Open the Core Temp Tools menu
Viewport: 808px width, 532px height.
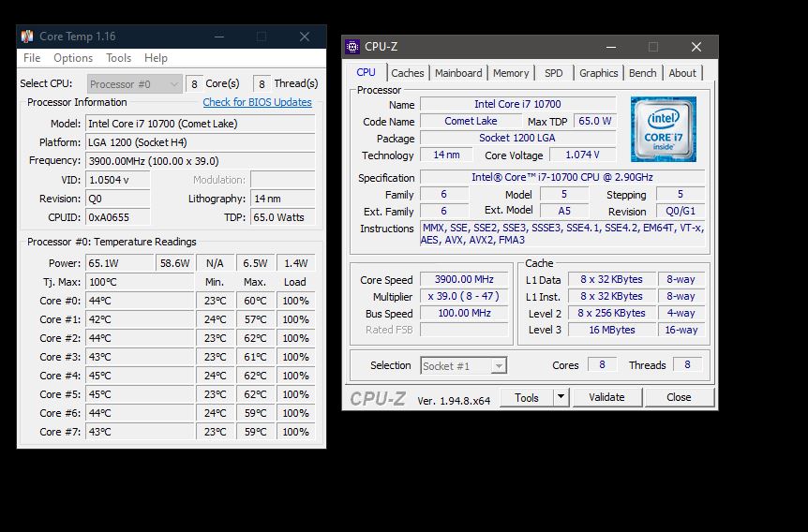tap(118, 58)
